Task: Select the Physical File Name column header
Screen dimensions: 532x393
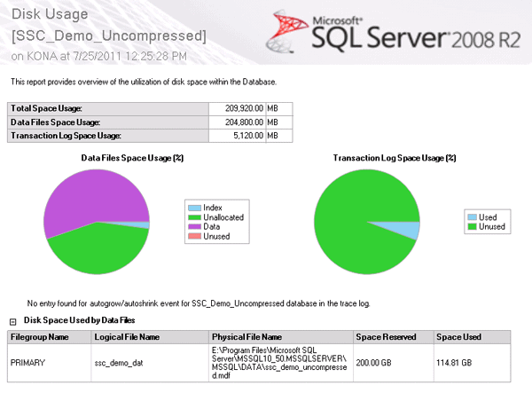Action: coord(281,337)
